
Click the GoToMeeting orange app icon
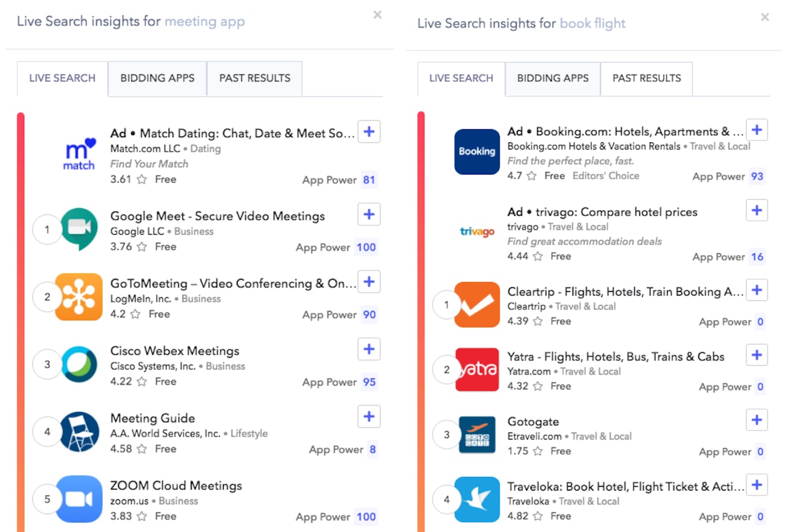[x=79, y=297]
